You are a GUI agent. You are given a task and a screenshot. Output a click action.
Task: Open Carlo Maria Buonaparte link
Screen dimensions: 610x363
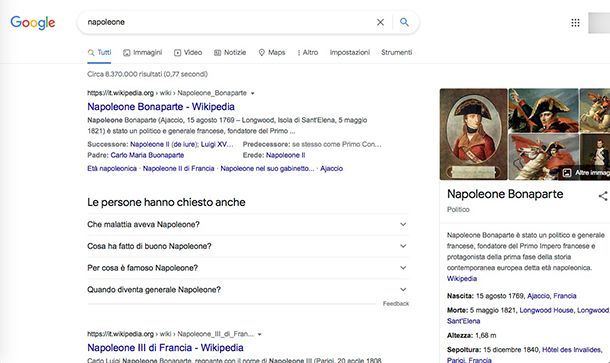tap(147, 155)
